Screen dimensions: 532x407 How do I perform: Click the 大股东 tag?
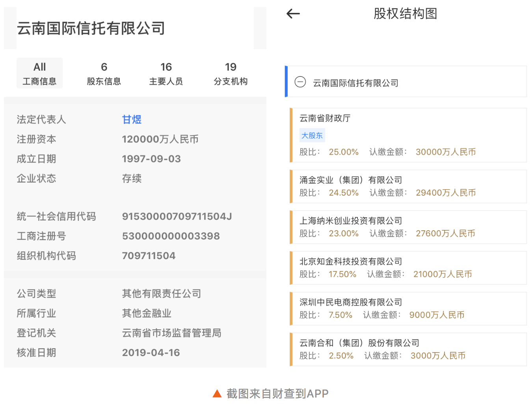tap(312, 135)
